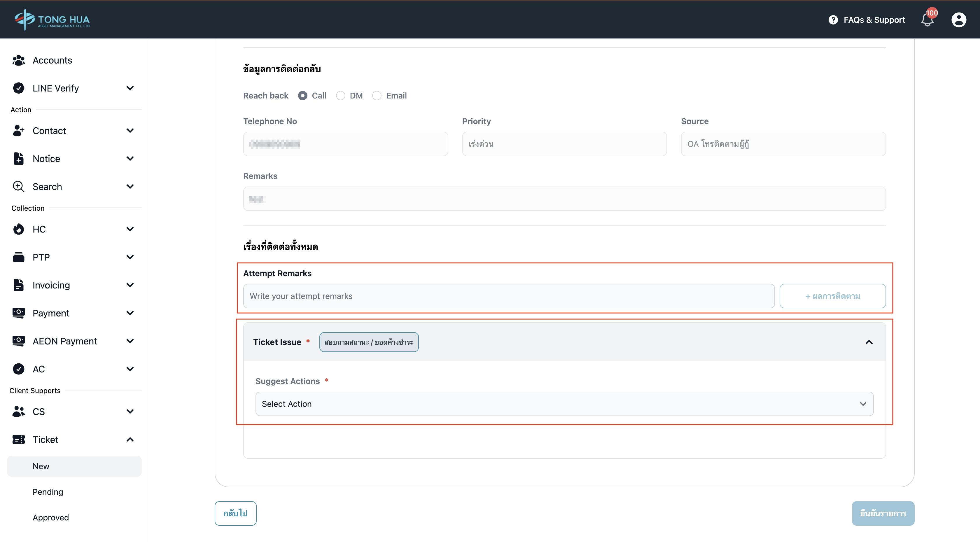Viewport: 980px width, 542px height.
Task: Click the FAQs & Support help icon
Action: [833, 20]
